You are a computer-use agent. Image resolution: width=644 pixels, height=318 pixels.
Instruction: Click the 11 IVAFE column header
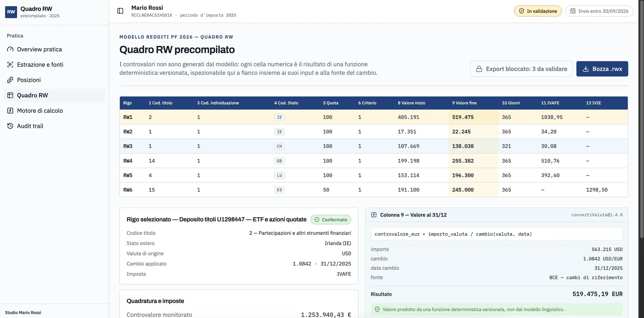pyautogui.click(x=550, y=103)
